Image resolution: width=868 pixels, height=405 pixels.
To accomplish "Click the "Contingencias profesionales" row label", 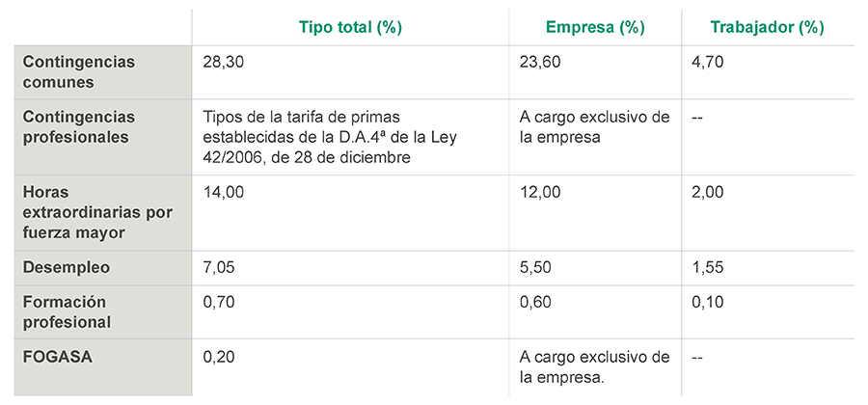I will click(78, 126).
